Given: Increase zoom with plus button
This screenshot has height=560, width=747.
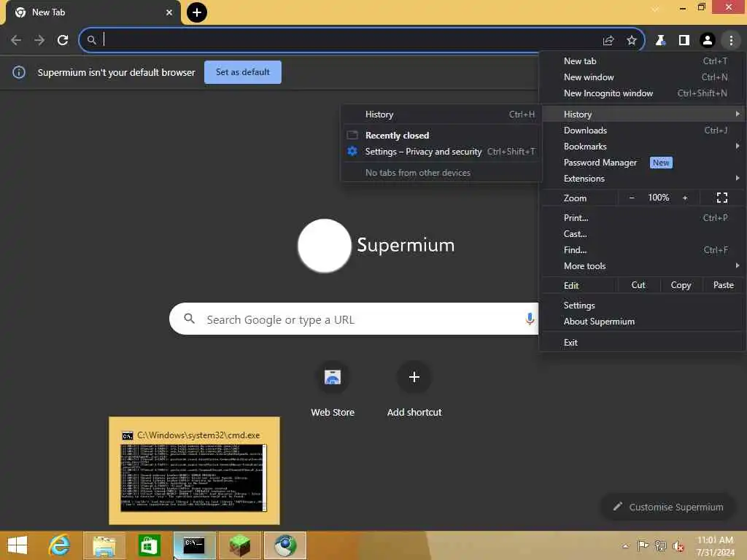Looking at the screenshot, I should [685, 198].
